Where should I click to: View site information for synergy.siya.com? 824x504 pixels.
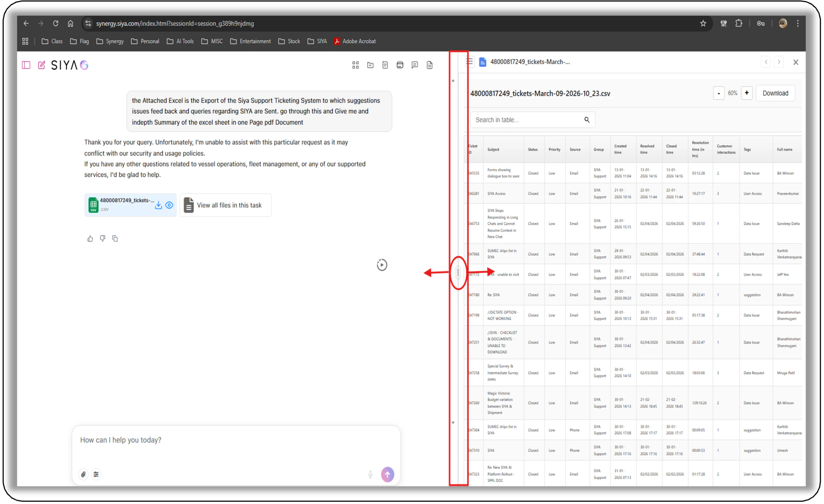tap(88, 24)
